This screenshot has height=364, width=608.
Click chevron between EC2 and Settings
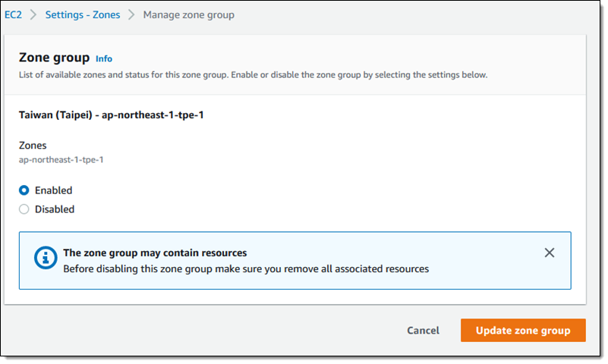tap(33, 14)
